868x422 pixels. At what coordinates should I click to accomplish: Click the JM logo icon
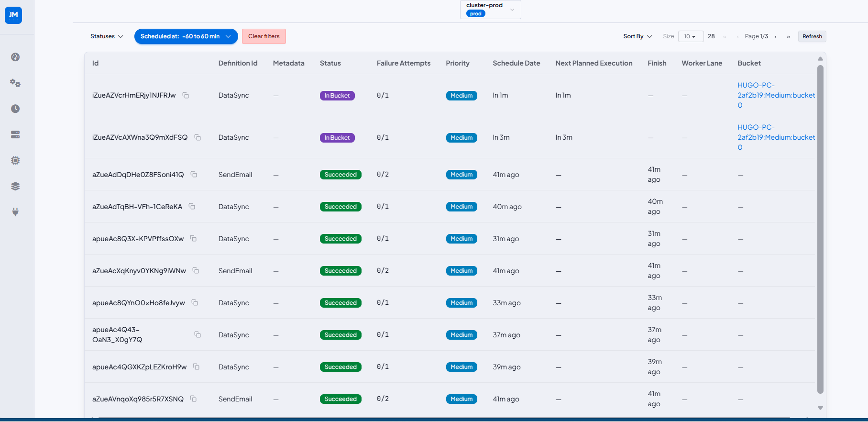tap(13, 15)
